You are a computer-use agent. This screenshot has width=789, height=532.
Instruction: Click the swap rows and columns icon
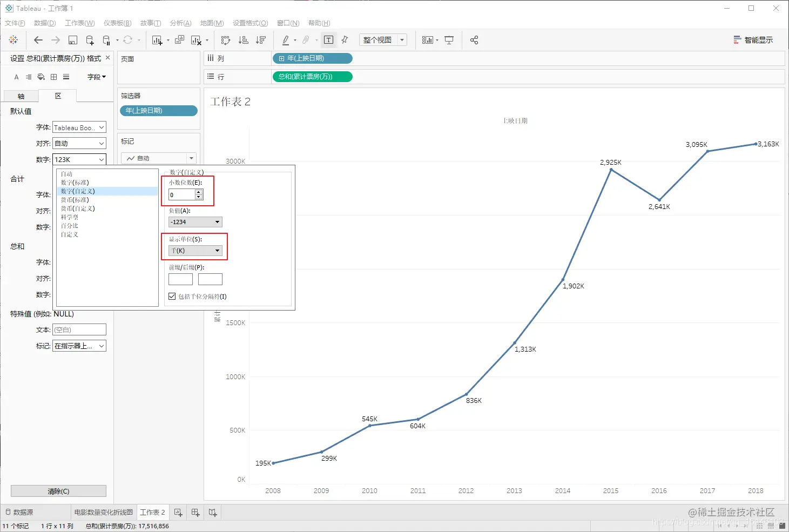(x=226, y=40)
